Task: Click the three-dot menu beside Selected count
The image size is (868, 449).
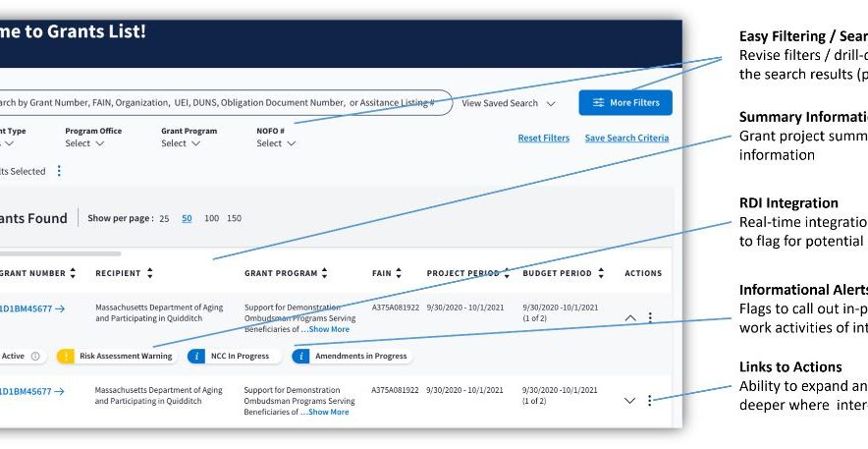Action: (x=58, y=171)
